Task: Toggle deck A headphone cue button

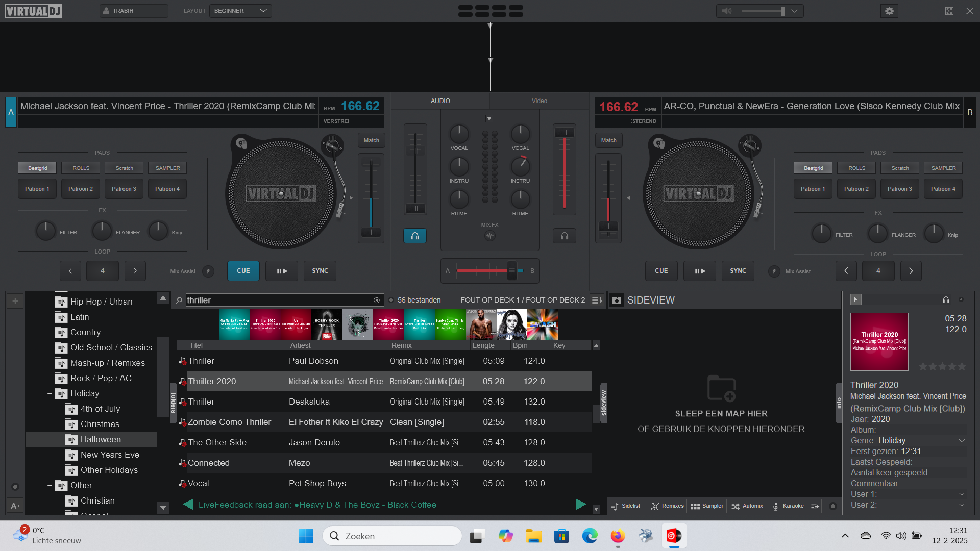Action: 415,236
